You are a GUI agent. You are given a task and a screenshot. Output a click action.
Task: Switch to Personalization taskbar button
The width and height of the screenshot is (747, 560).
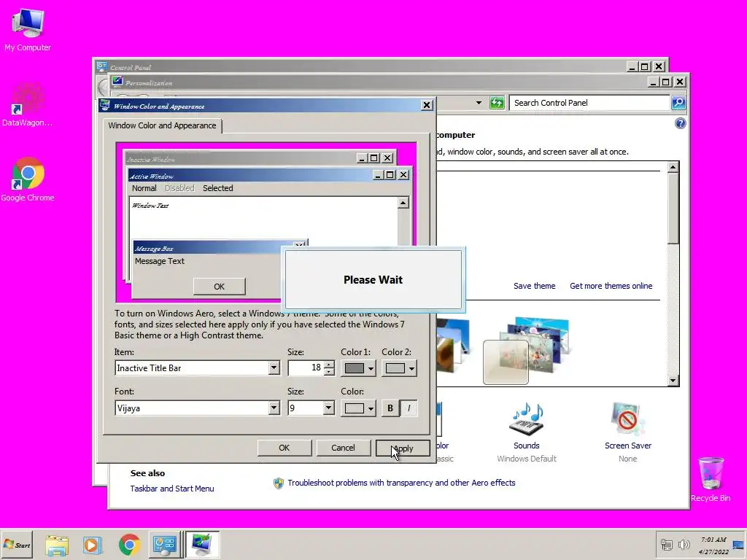point(202,545)
